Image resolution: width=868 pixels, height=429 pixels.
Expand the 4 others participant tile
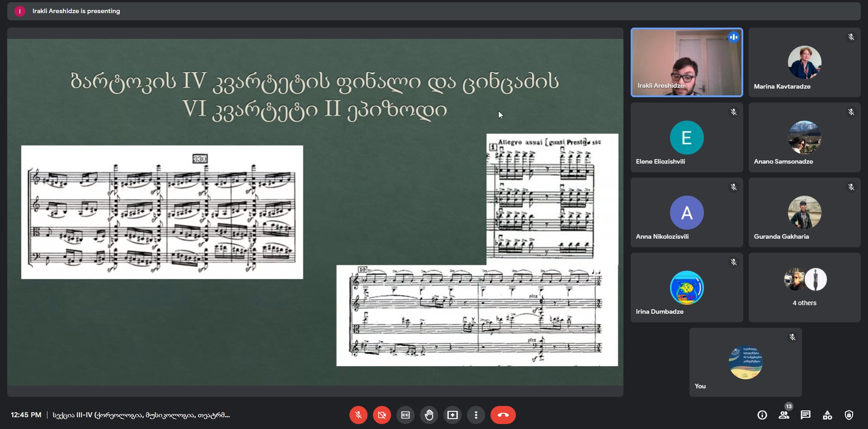pos(804,288)
